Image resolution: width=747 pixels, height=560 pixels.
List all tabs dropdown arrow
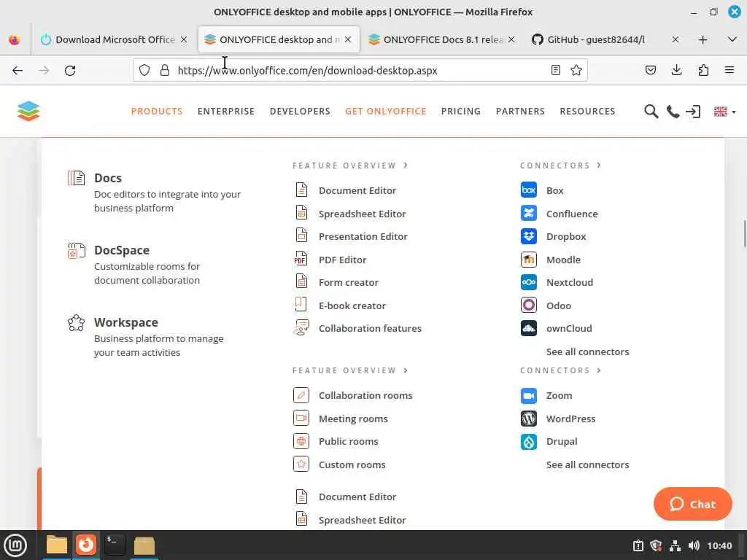[x=732, y=39]
